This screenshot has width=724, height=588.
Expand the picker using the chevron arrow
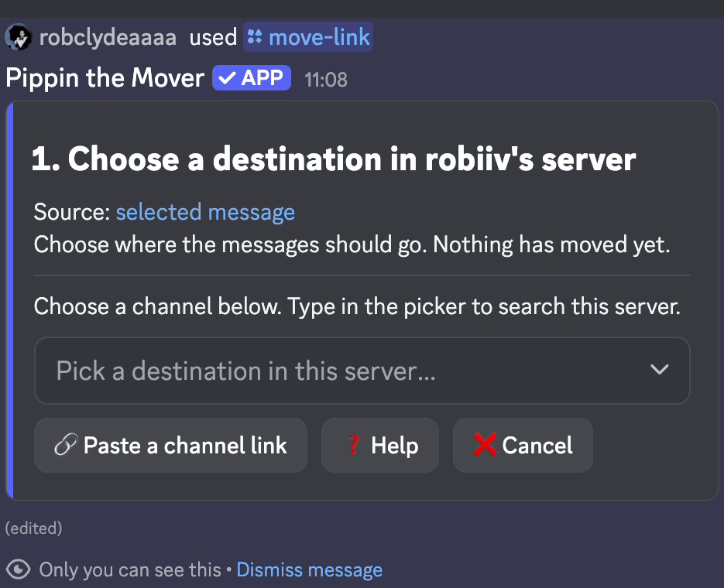pyautogui.click(x=659, y=369)
